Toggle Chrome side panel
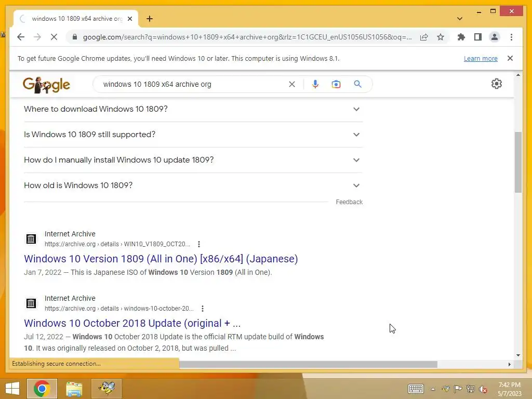The image size is (532, 399). 478,37
